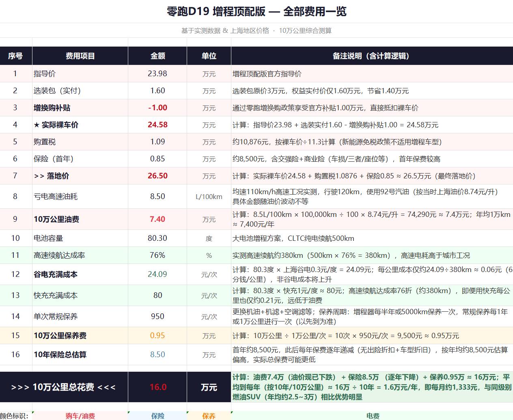Click the L/100km unit cell
Image resolution: width=513 pixels, height=420 pixels.
209,197
